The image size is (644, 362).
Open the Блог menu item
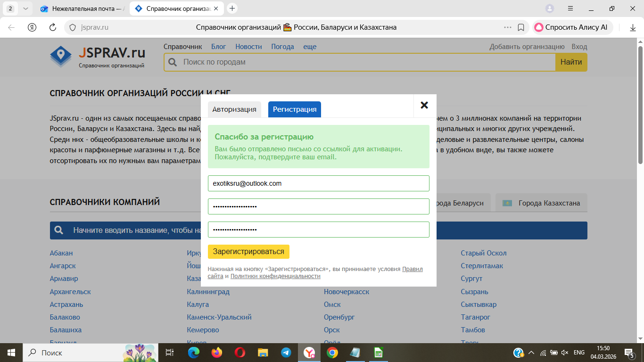click(x=219, y=47)
